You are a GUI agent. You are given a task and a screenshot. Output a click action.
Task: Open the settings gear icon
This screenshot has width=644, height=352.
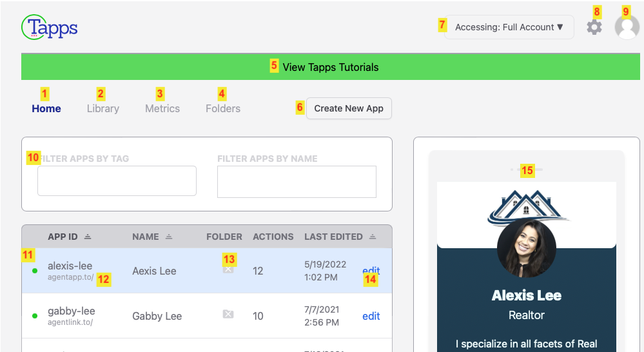coord(594,27)
